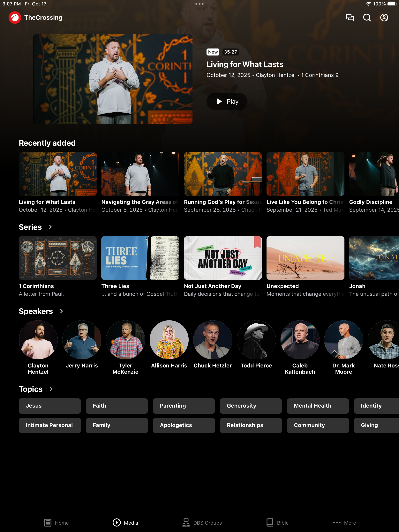399x532 pixels.
Task: Tap the Three Lies series title
Action: (x=115, y=286)
